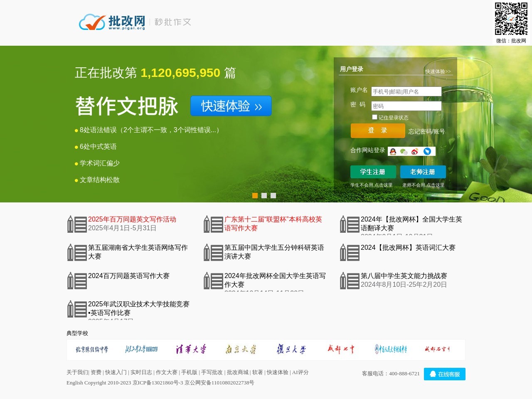Viewport: 532px width, 399px height.
Task: Sign in with the QQ penguin icon
Action: [392, 151]
